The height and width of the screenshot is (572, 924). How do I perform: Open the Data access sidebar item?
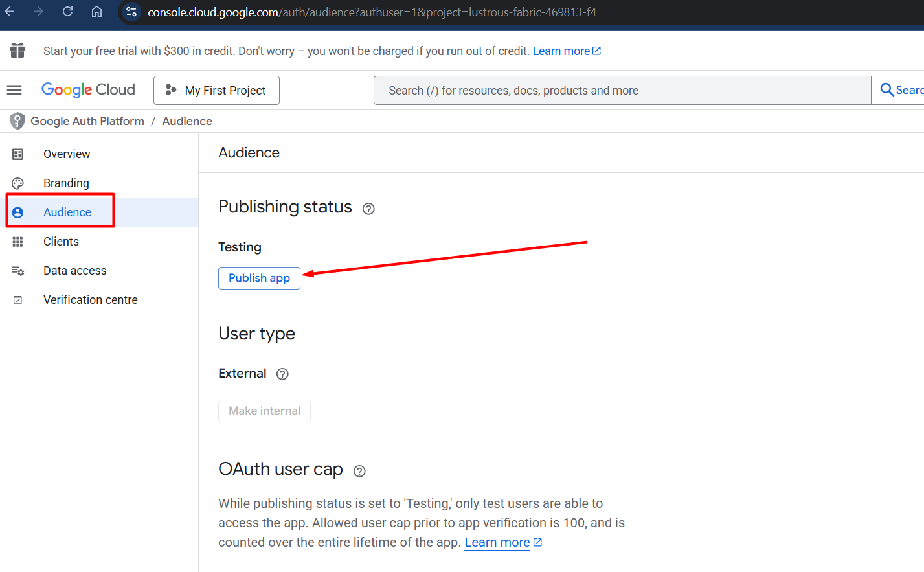[x=99, y=271]
